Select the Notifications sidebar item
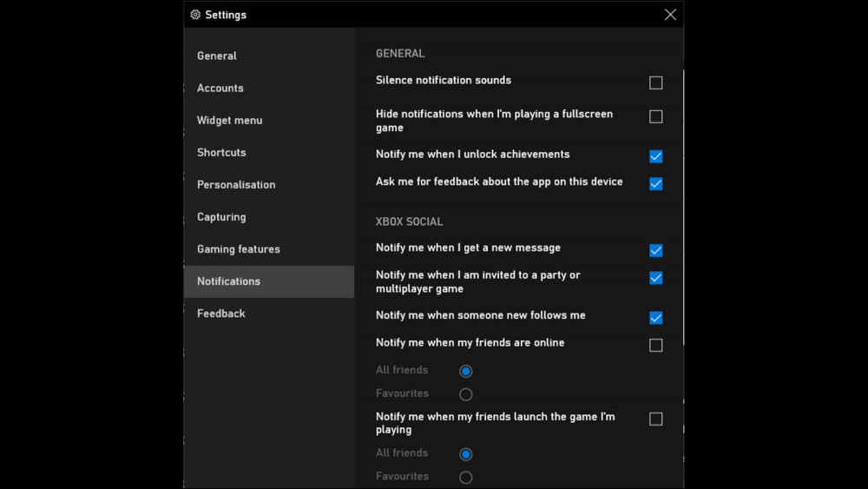This screenshot has width=868, height=489. (x=269, y=281)
